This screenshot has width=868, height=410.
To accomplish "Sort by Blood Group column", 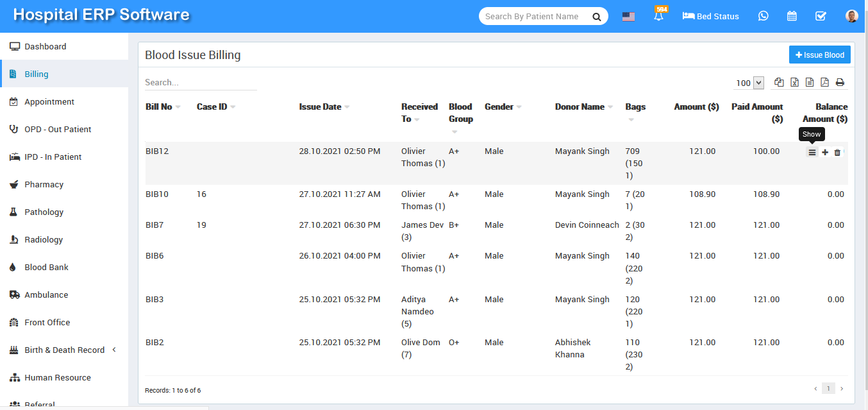I will pos(460,119).
